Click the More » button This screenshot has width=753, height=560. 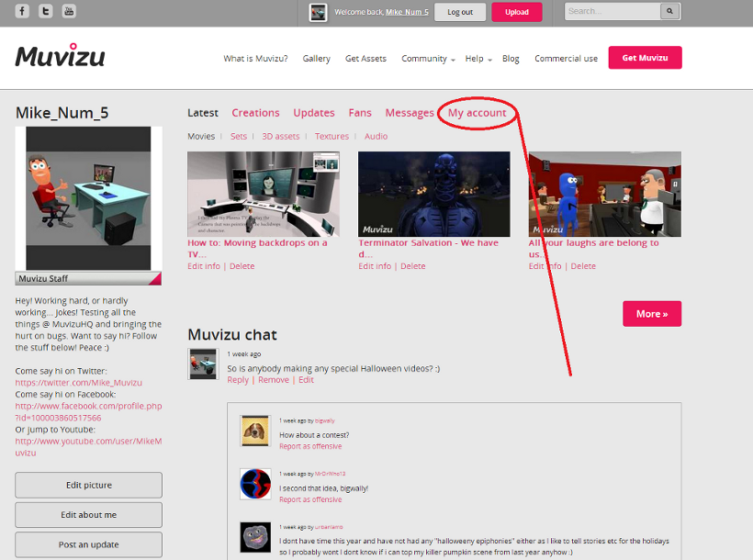pyautogui.click(x=652, y=314)
